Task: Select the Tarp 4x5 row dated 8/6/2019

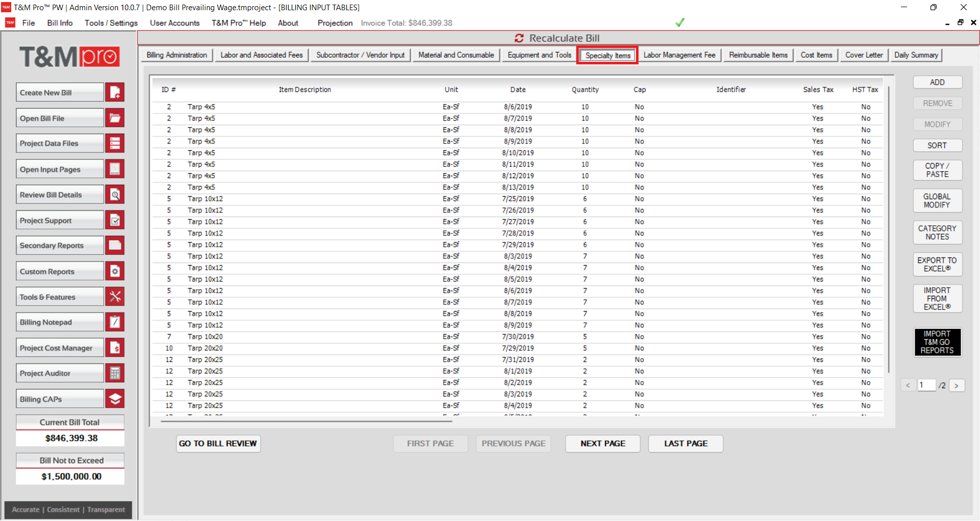Action: click(x=518, y=107)
